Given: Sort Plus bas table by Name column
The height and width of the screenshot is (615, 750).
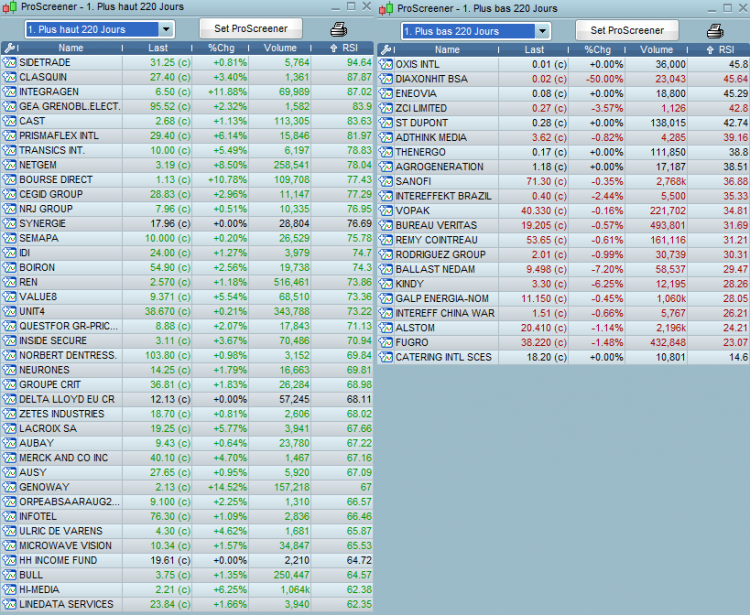Looking at the screenshot, I should (447, 50).
